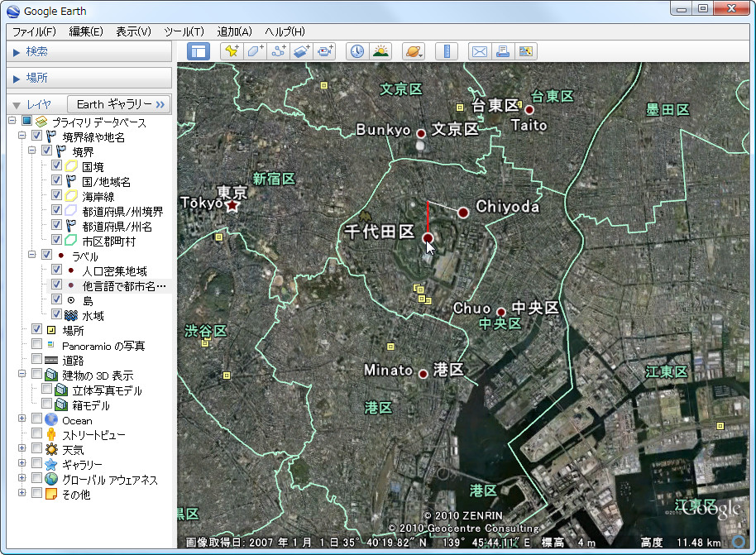Show historical imagery clock icon

point(357,51)
